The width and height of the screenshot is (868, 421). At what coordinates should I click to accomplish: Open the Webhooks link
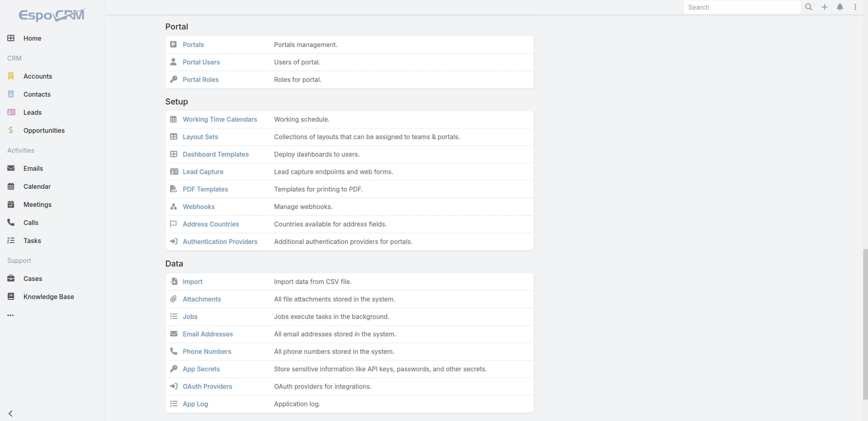[198, 207]
